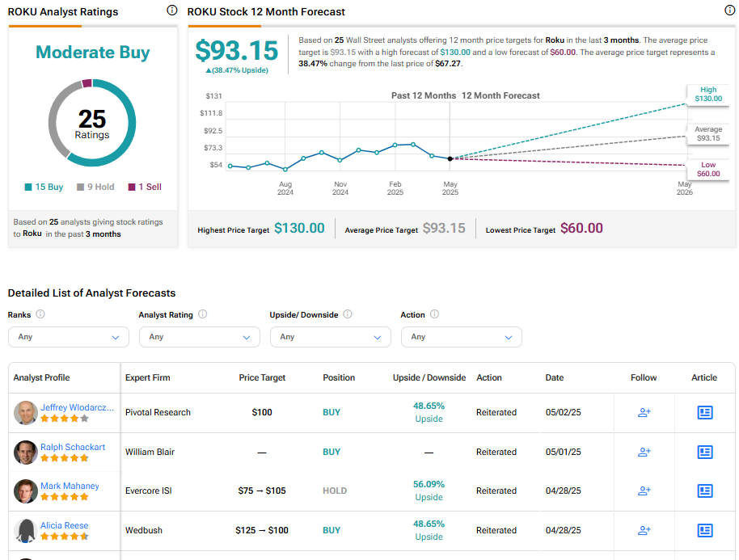Click the 9 Hold legend item
Screen dimensions: 739x560
click(95, 187)
